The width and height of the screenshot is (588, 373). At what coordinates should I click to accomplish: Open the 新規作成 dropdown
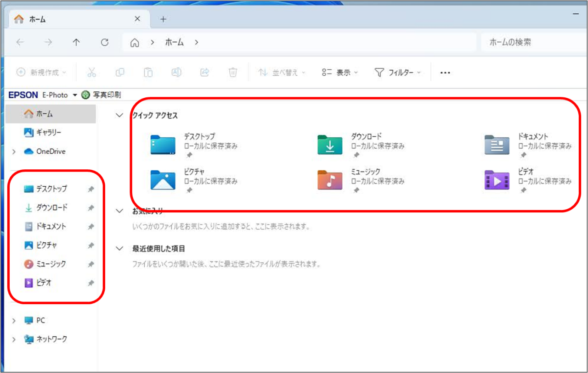(41, 72)
